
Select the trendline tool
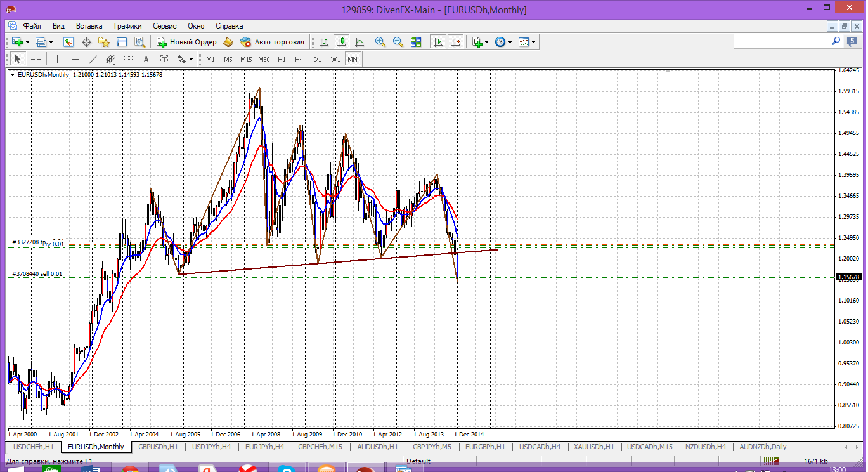(93, 59)
